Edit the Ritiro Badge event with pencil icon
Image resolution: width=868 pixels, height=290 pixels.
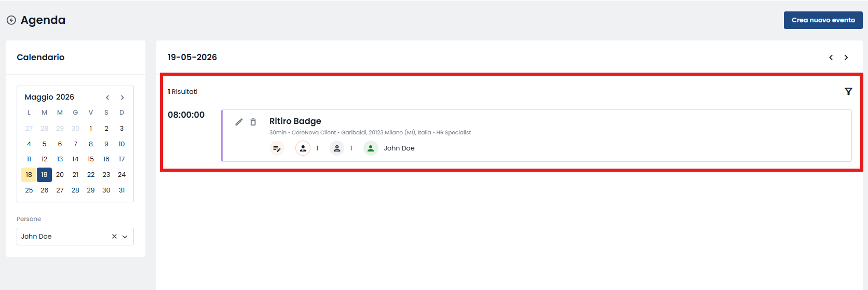239,122
